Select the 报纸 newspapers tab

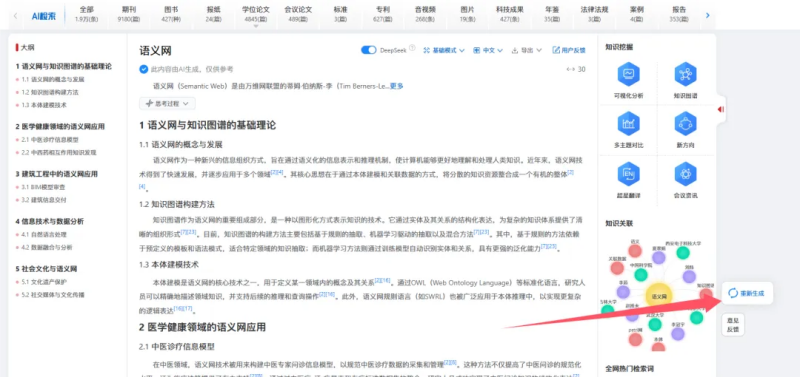point(213,14)
